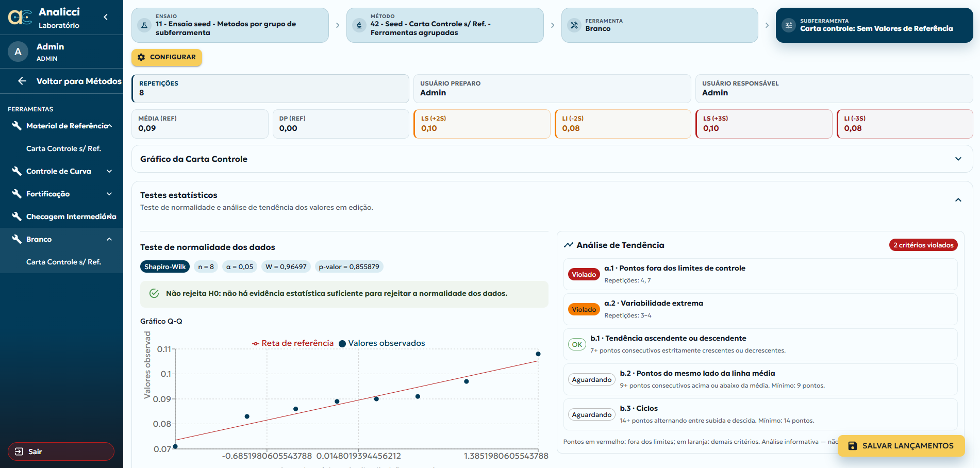Collapse the Testes estatísticos section
The image size is (980, 468).
[x=958, y=200]
